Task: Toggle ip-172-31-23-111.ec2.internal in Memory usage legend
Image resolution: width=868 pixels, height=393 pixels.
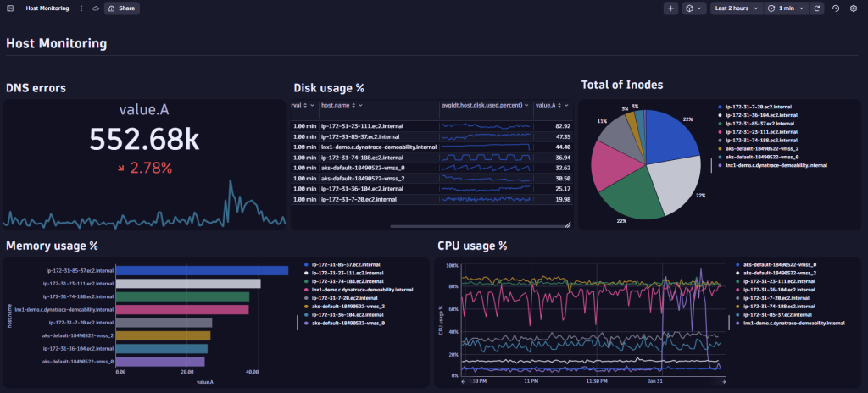Action: [344, 273]
